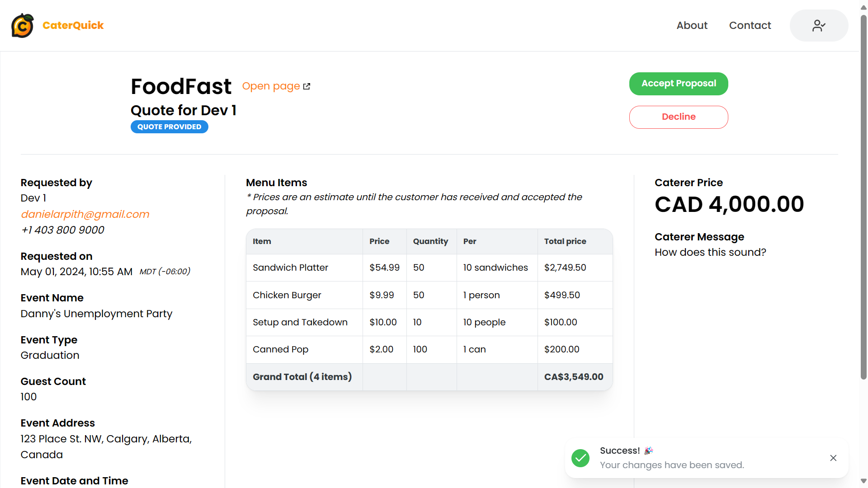Image resolution: width=868 pixels, height=488 pixels.
Task: Click the CaterQuick orange logo icon
Action: [x=23, y=25]
